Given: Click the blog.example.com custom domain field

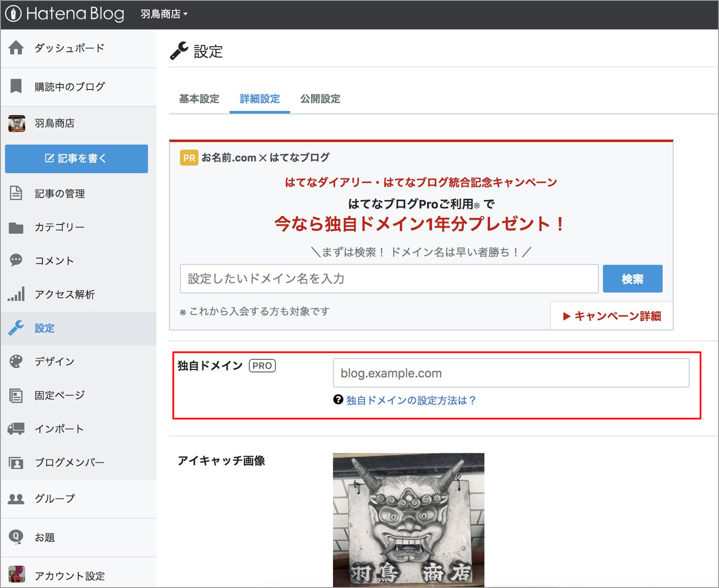Looking at the screenshot, I should pyautogui.click(x=511, y=373).
